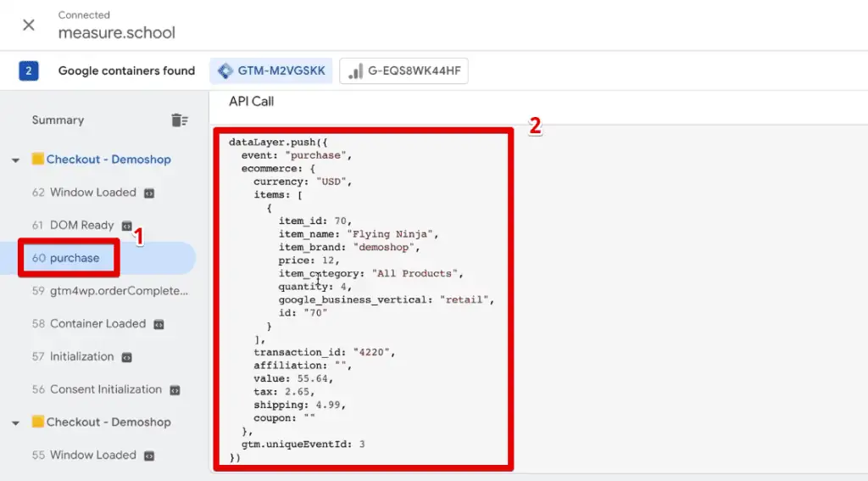Viewport: 868px width, 481px height.
Task: Close the Tag Assistant debug session
Action: [29, 25]
